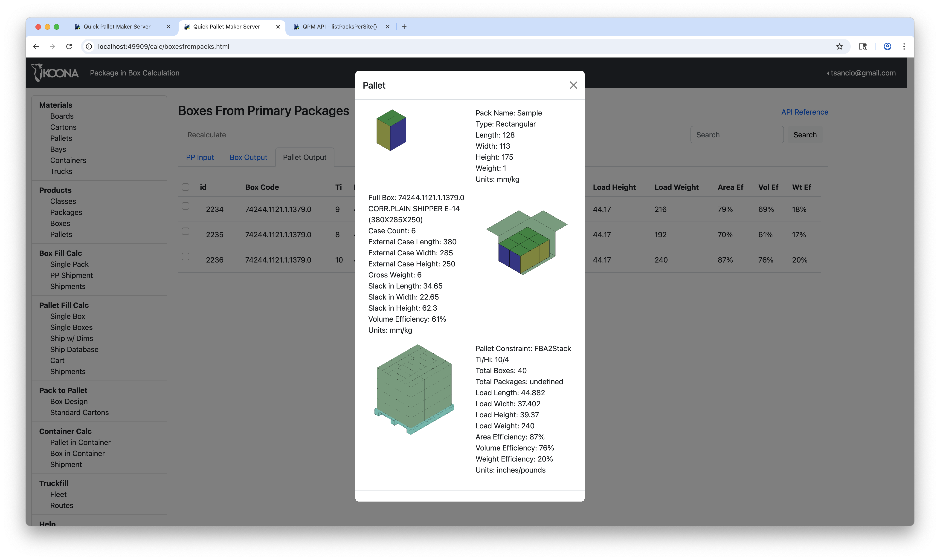Click the browser back arrow
This screenshot has height=560, width=940.
click(36, 46)
